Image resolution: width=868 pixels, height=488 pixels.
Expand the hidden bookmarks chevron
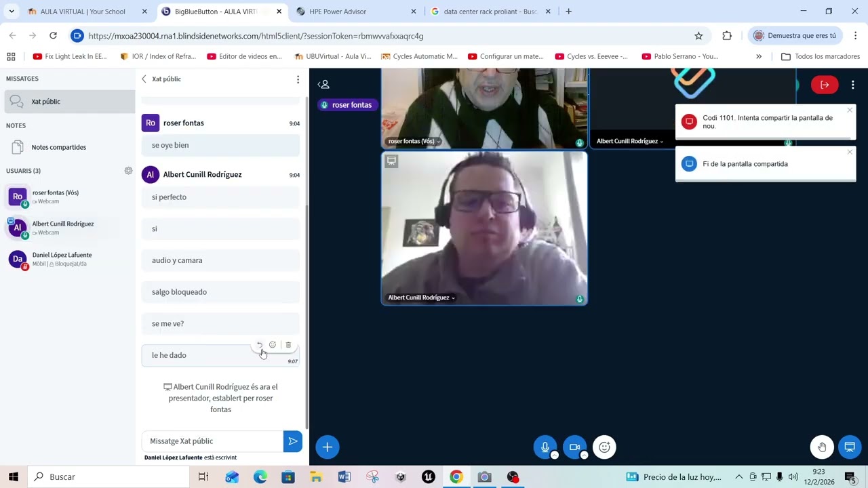tap(759, 57)
